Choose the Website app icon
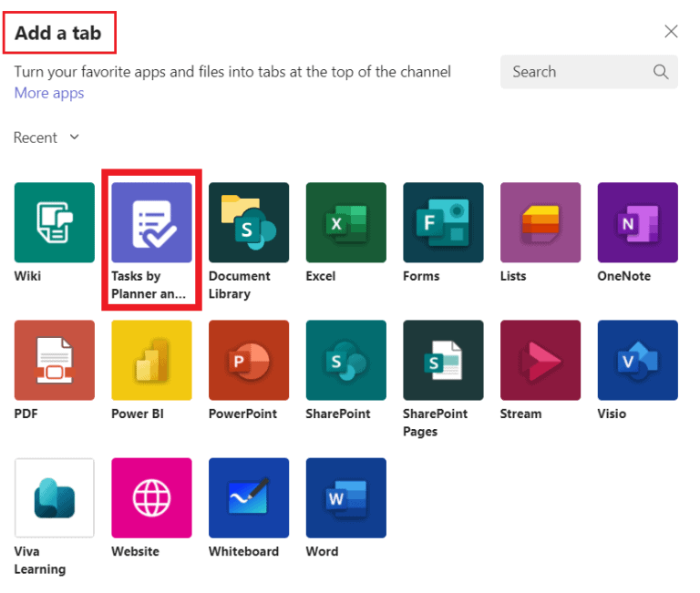Image resolution: width=700 pixels, height=593 pixels. coord(152,497)
